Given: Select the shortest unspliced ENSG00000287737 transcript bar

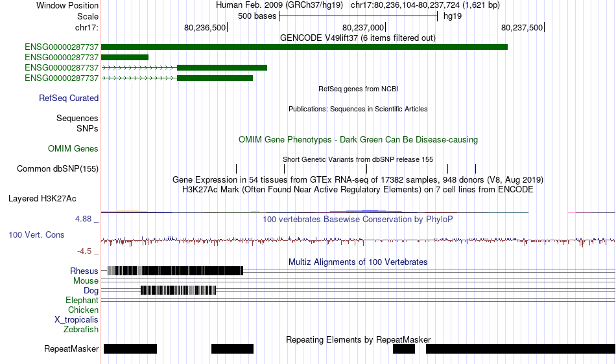Looking at the screenshot, I should 125,57.
